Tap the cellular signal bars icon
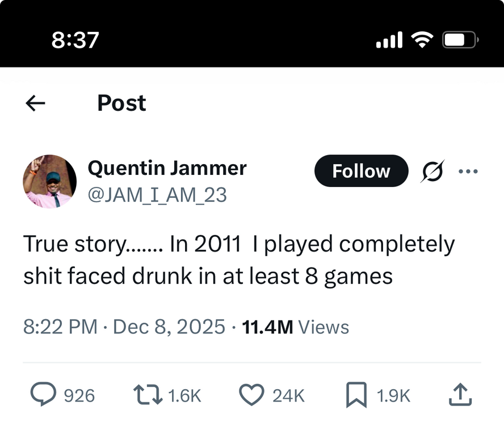Screen dimensions: 504x426 coord(389,39)
